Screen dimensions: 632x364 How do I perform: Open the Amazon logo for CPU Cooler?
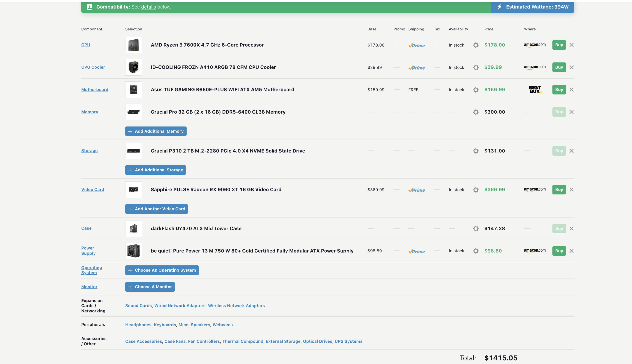pos(535,67)
